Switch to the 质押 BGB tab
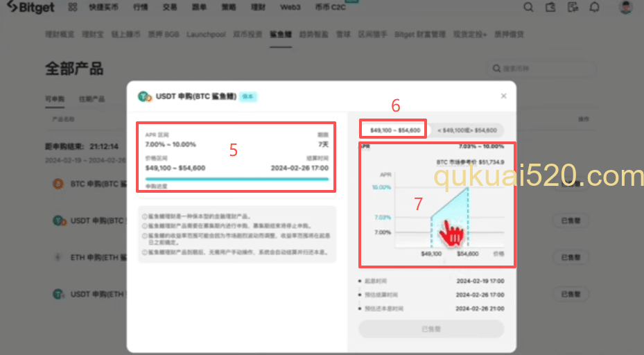This screenshot has height=355, width=644. (x=164, y=35)
